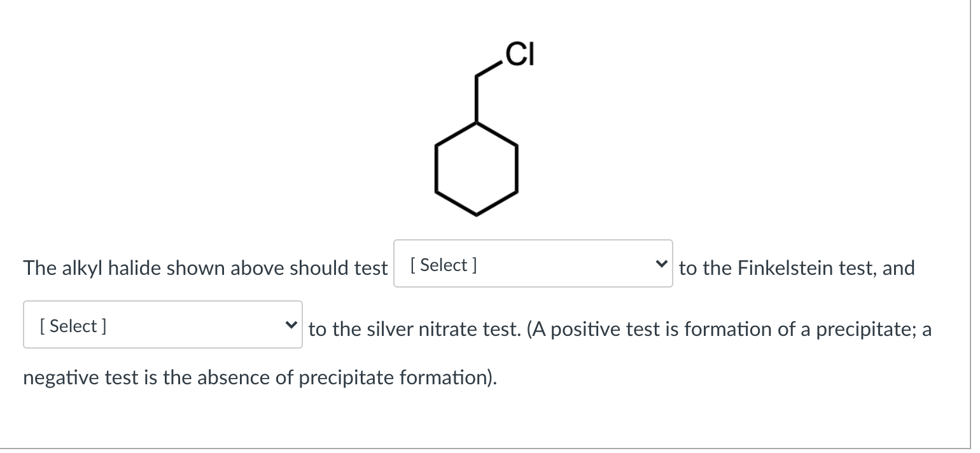Click the sentence about precipitate formation
This screenshot has width=980, height=453.
pos(700,329)
